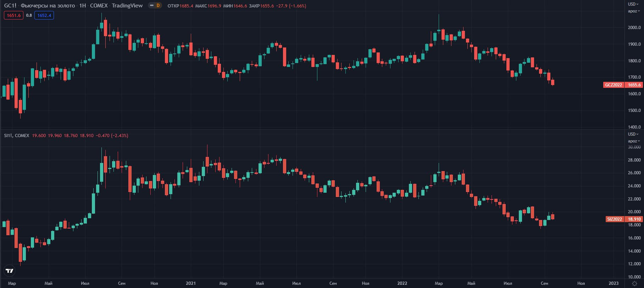Image resolution: width=644 pixels, height=288 pixels.
Task: Select the 'SI1!, COMEX' silver legend title
Action: coord(17,136)
